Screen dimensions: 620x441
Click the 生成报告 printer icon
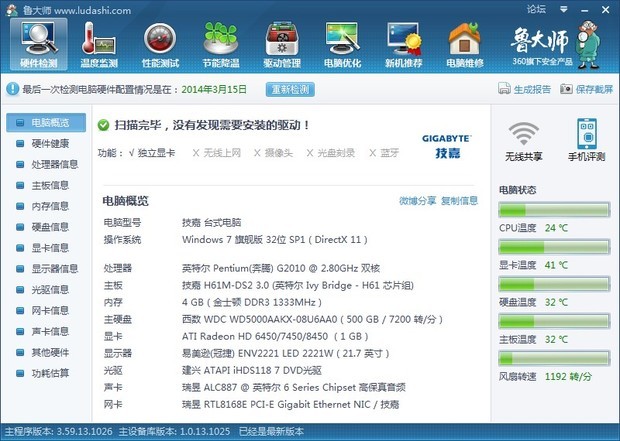point(504,89)
